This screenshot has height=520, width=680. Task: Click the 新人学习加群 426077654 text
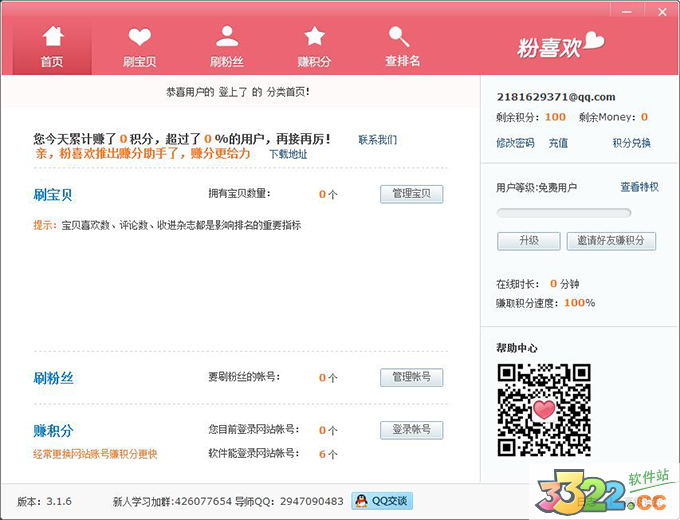coord(172,501)
